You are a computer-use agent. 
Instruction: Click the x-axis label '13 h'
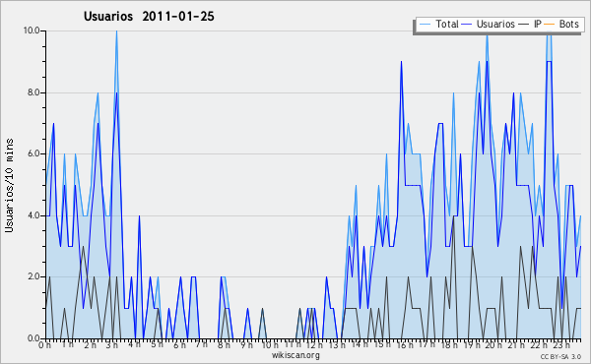(x=337, y=344)
